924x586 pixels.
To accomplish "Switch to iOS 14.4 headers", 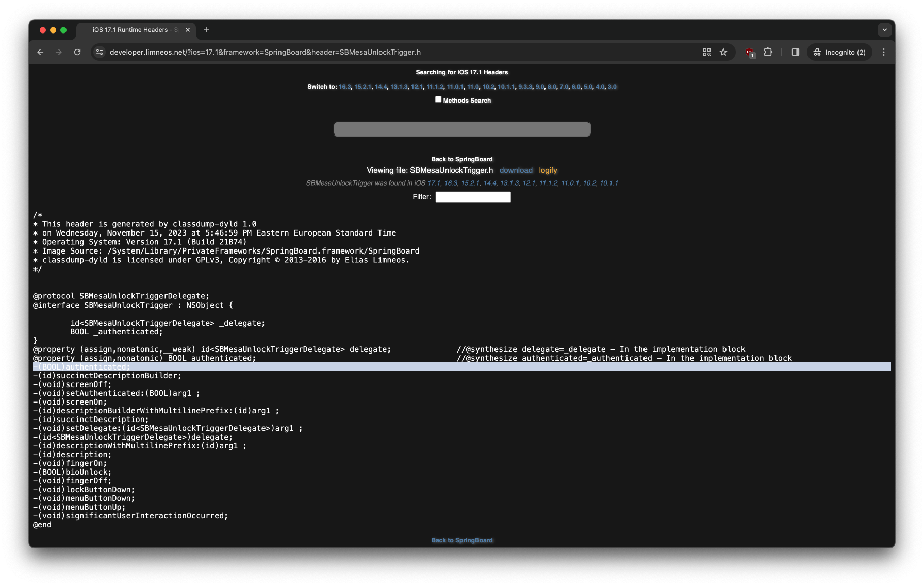I will [x=381, y=87].
